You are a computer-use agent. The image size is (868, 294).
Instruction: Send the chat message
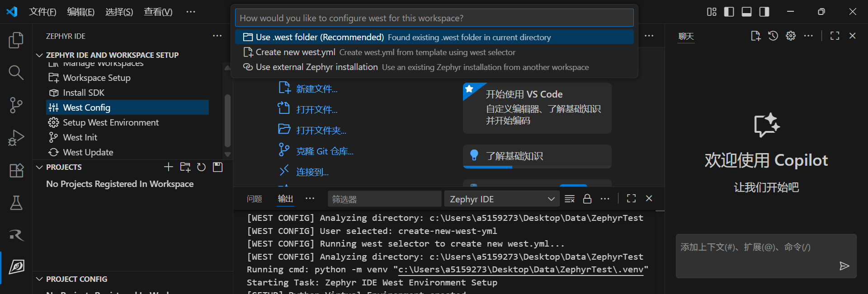coord(844,266)
